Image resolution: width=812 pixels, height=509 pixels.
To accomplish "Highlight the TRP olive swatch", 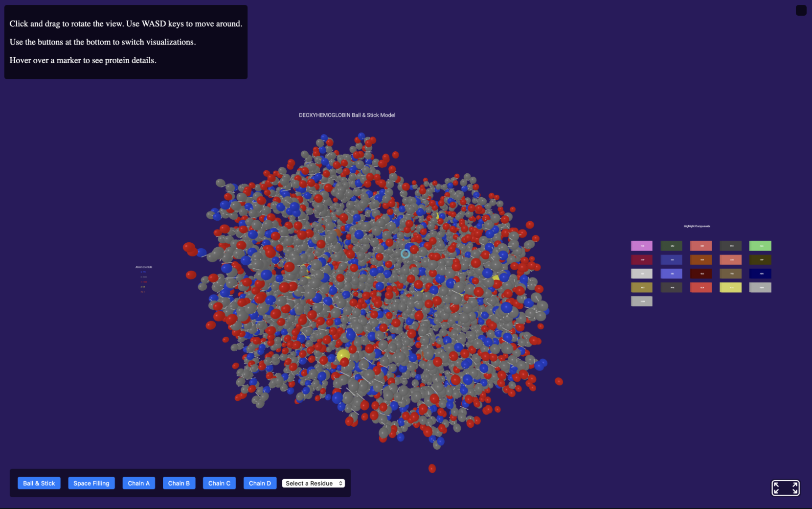I will pyautogui.click(x=760, y=259).
